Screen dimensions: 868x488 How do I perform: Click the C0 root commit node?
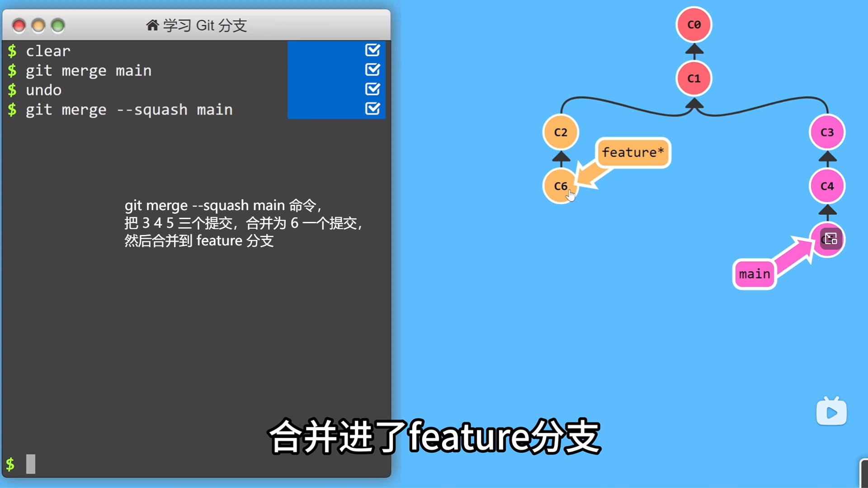coord(693,24)
